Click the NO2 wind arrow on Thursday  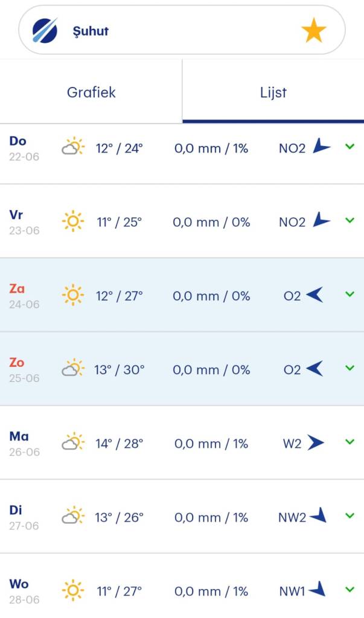click(x=321, y=147)
